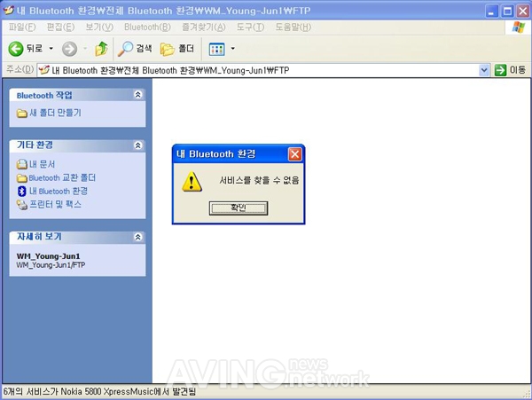Open the 보기(V) menu

[x=99, y=27]
